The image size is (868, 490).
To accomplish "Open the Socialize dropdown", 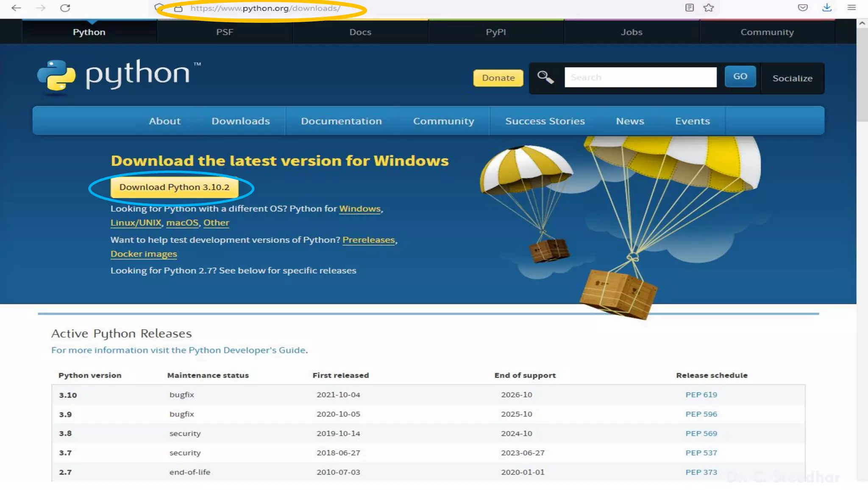I will click(x=792, y=78).
